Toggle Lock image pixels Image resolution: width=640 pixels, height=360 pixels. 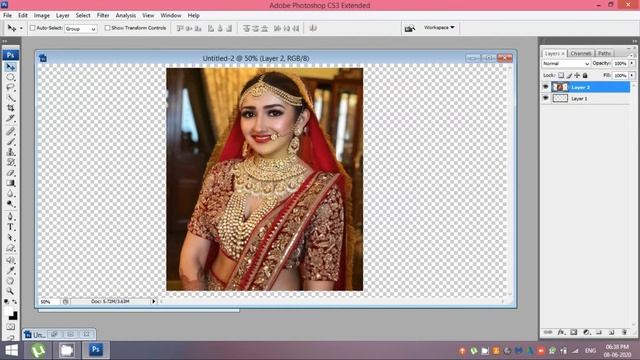point(569,76)
